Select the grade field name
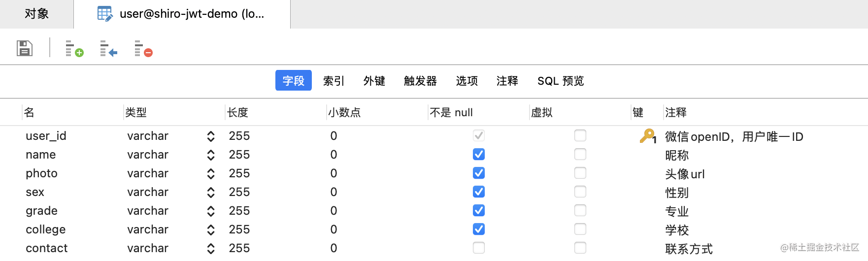The width and height of the screenshot is (868, 261). click(41, 211)
